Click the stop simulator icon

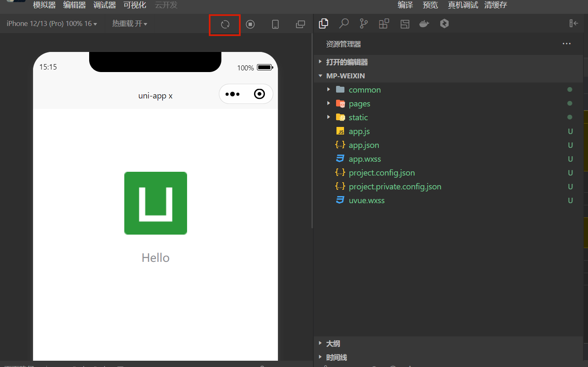pos(250,24)
